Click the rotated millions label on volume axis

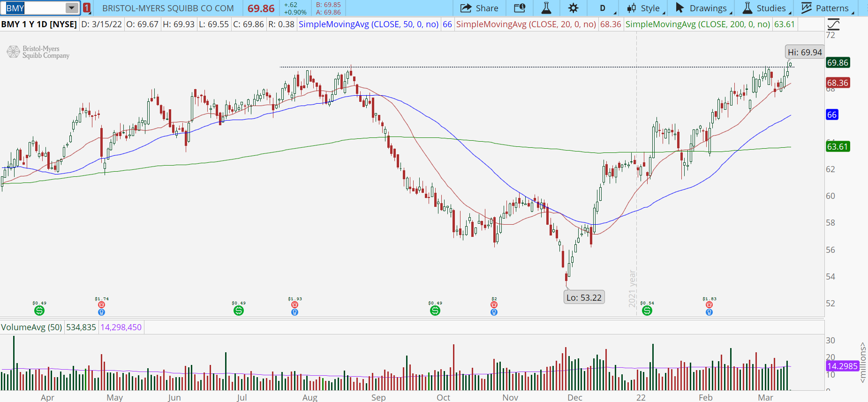tap(862, 362)
